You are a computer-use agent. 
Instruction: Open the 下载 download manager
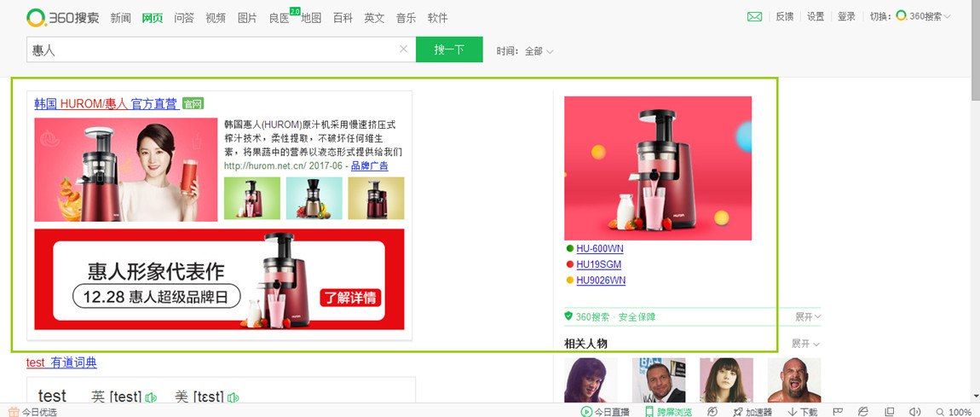coord(802,411)
